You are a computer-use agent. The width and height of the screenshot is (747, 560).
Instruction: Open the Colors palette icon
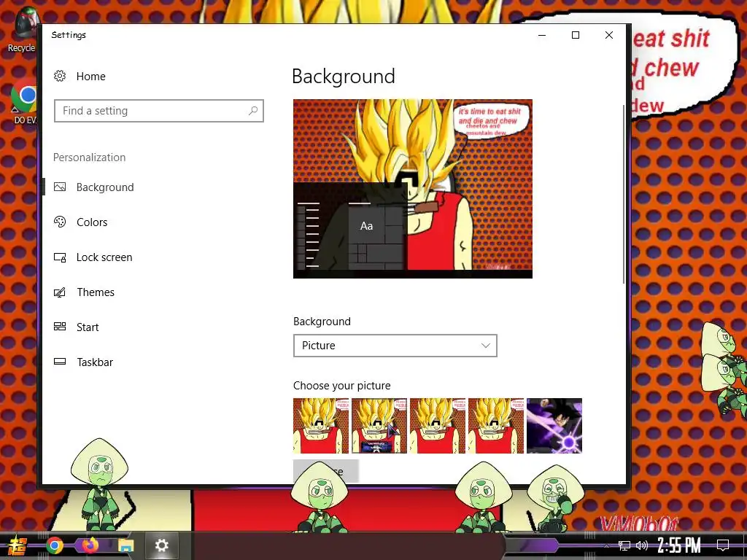coord(60,222)
